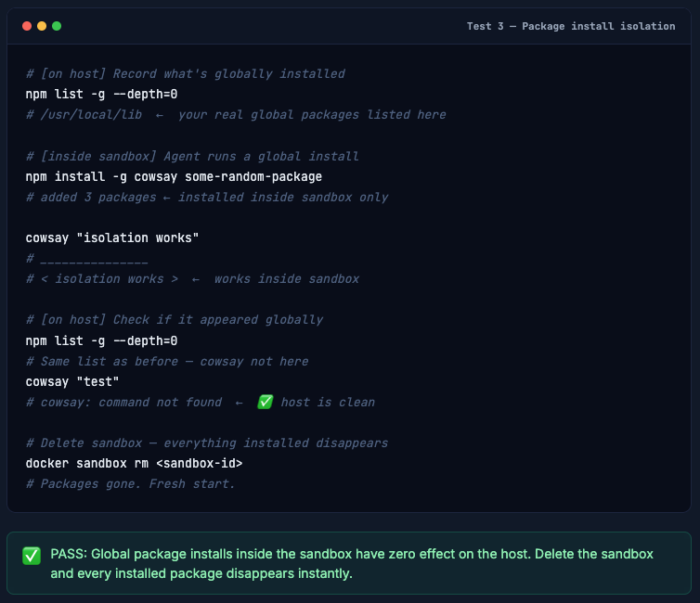Click the dashed line comment above 'isolation works' output
The image size is (700, 603).
(86, 259)
